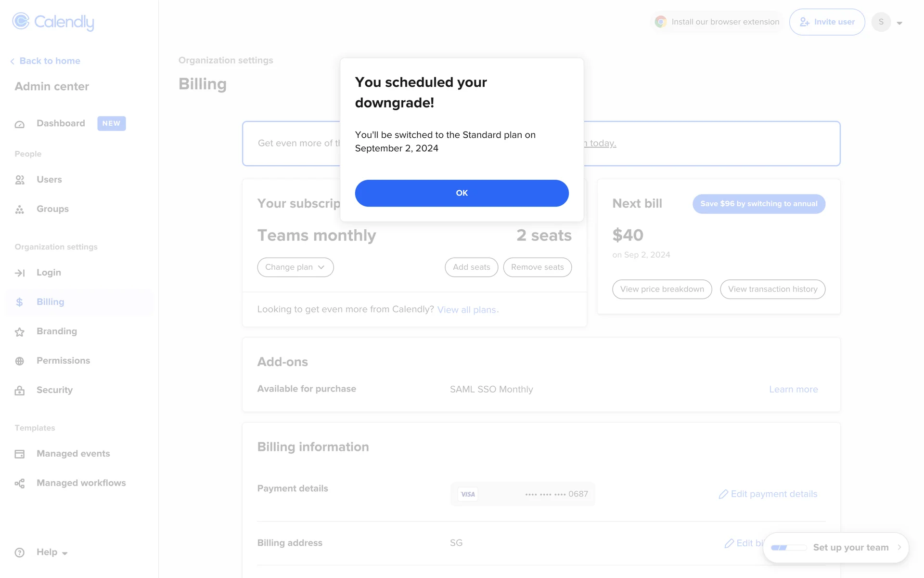Click the Users people icon
Screen dimensions: 924x578
tap(20, 180)
